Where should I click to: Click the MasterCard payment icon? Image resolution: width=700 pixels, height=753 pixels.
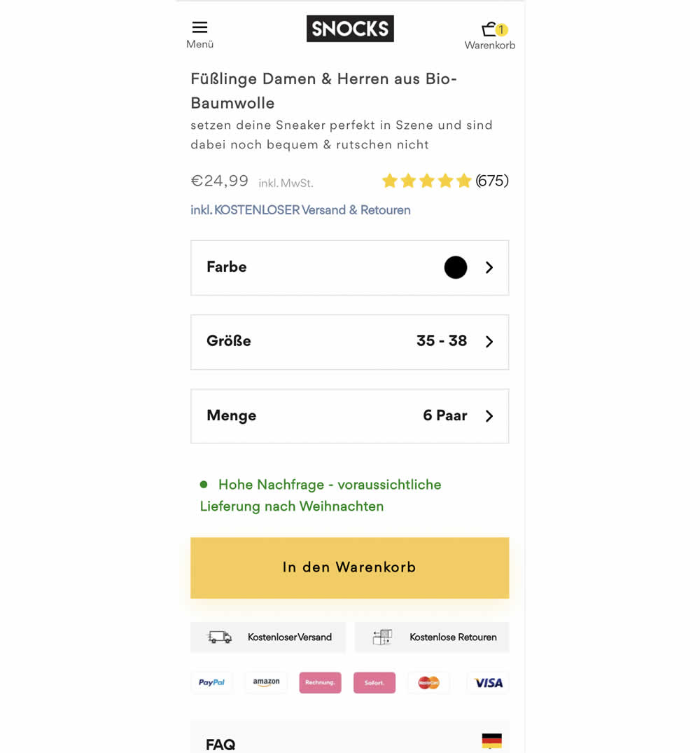pos(428,682)
